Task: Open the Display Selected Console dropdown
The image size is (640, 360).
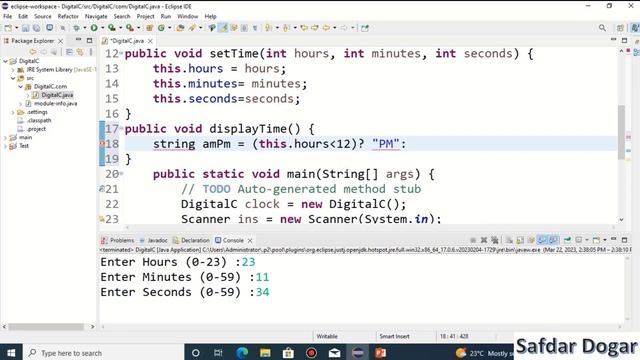Action: point(587,240)
